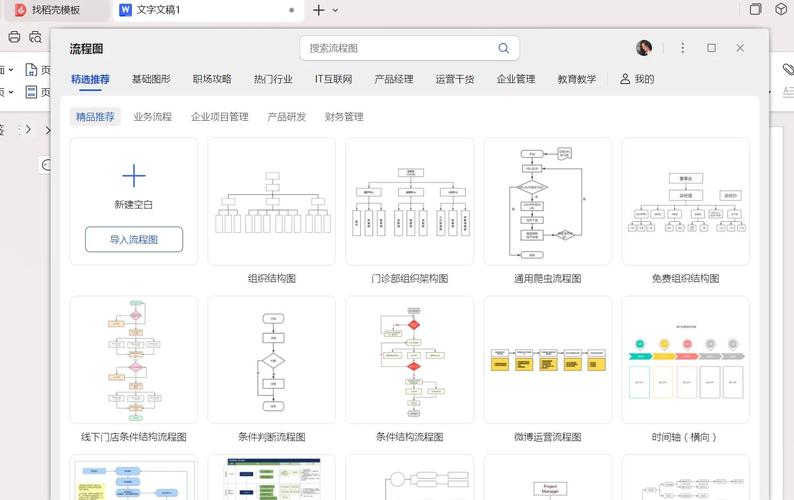Open the green-header swimlane template in bottom row
The height and width of the screenshot is (500, 794).
pos(271,477)
